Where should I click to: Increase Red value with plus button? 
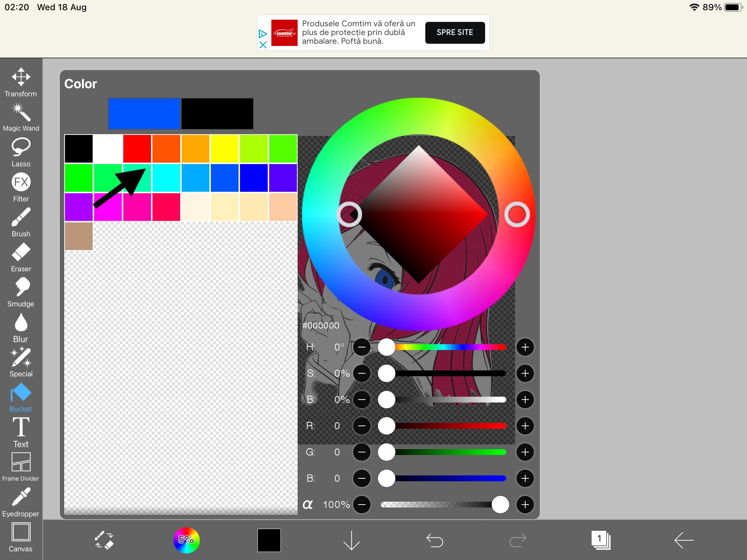tap(525, 426)
